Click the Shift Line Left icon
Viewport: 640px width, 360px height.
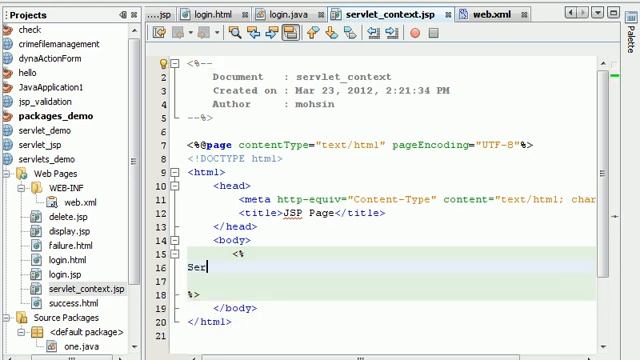[x=373, y=33]
